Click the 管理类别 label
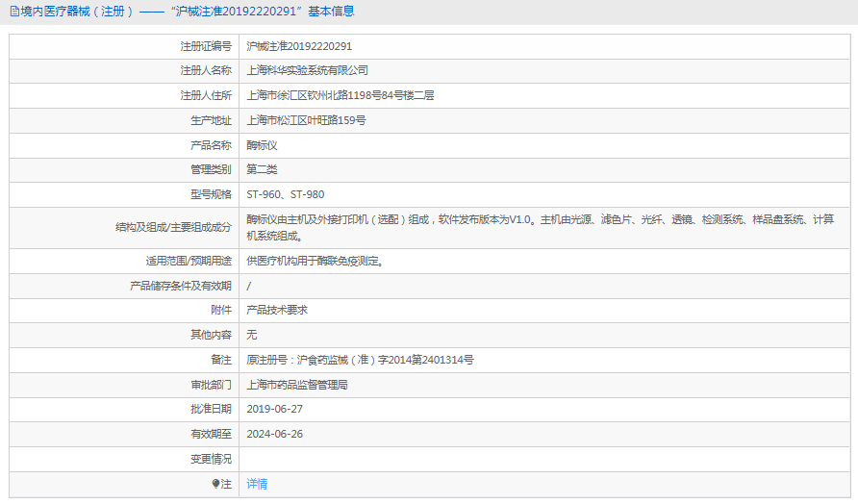 tap(211, 169)
